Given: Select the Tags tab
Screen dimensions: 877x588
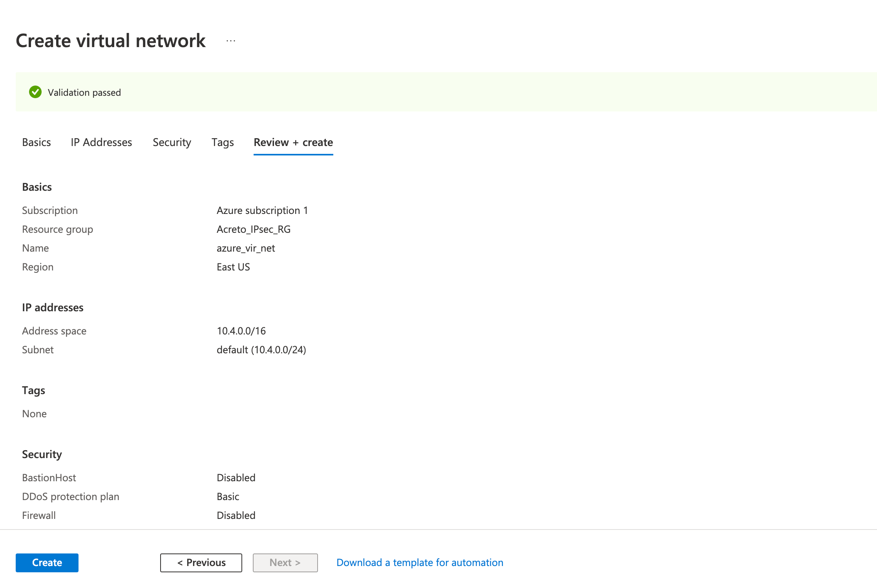Looking at the screenshot, I should pos(223,142).
